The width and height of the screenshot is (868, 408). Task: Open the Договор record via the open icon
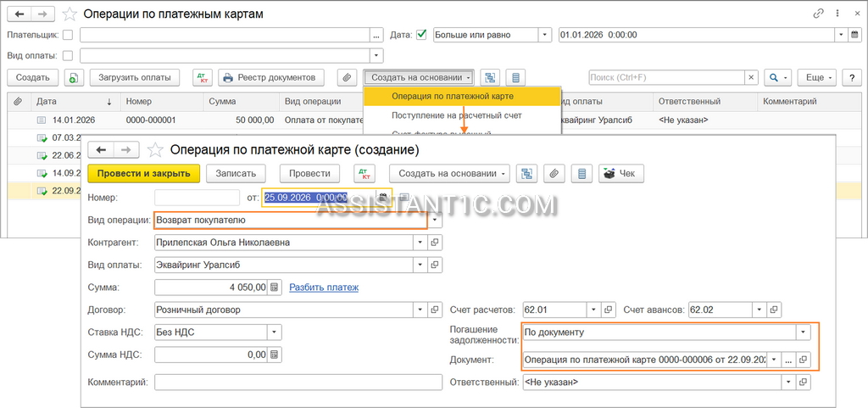435,310
